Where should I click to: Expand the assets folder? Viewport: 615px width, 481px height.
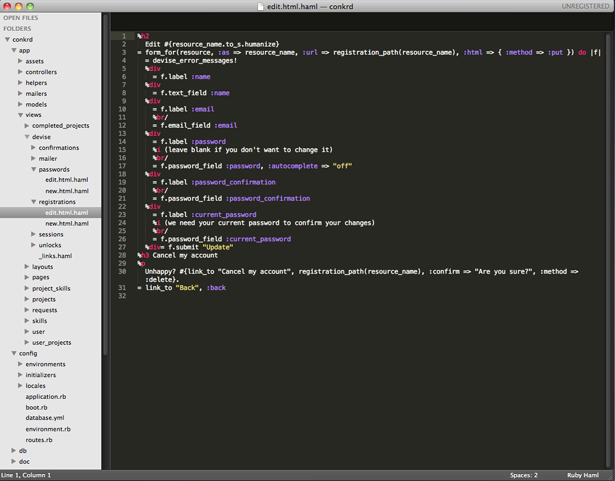(20, 61)
